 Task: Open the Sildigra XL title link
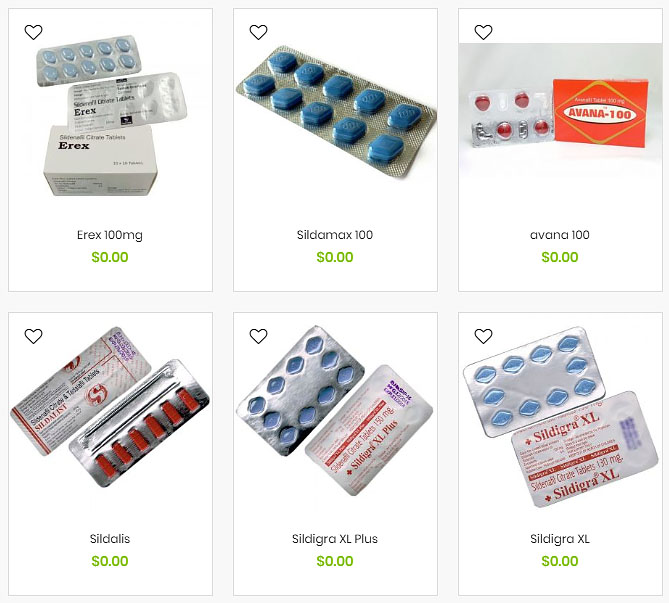tap(560, 539)
